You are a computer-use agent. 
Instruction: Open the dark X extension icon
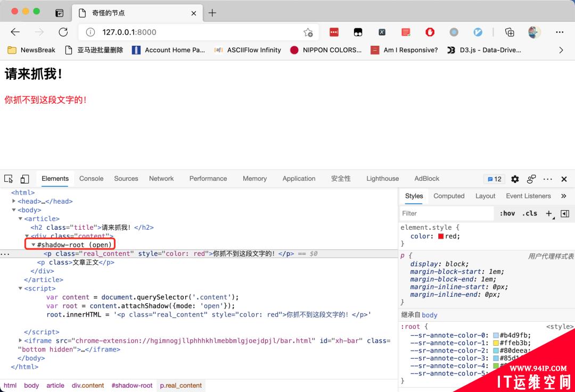tap(382, 32)
